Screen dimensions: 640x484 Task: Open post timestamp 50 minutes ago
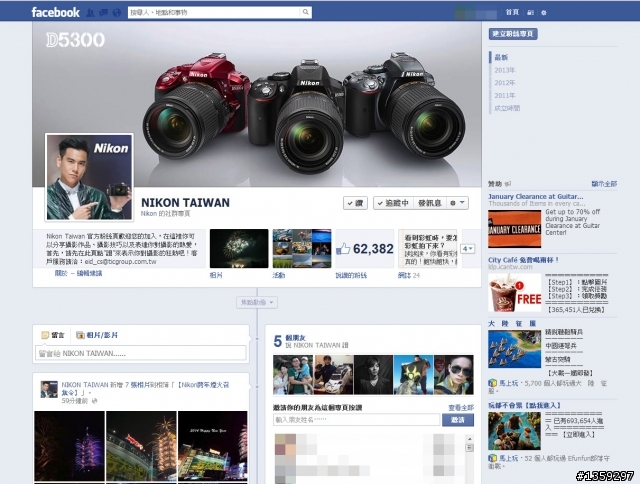pos(75,401)
